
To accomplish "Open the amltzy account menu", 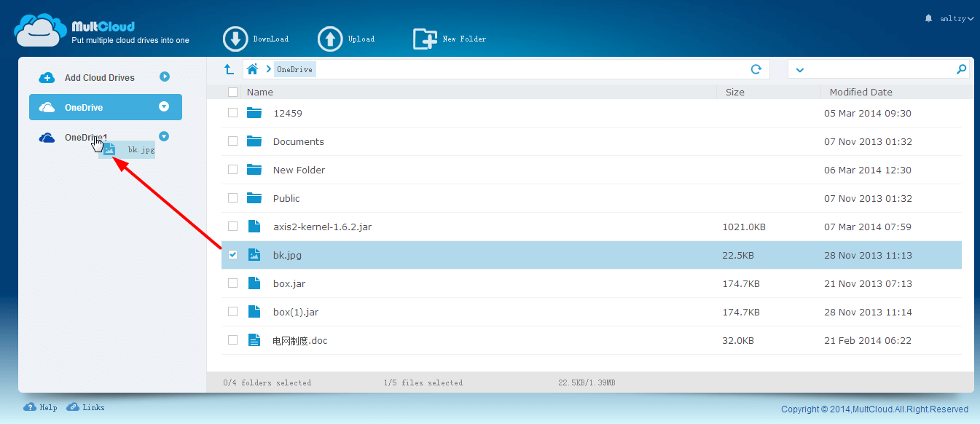I will tap(957, 18).
